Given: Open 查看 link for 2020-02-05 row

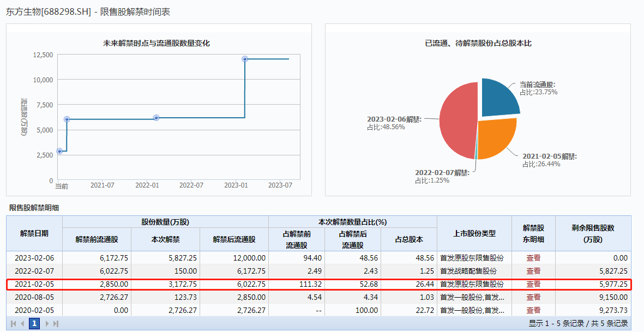Looking at the screenshot, I should point(533,310).
